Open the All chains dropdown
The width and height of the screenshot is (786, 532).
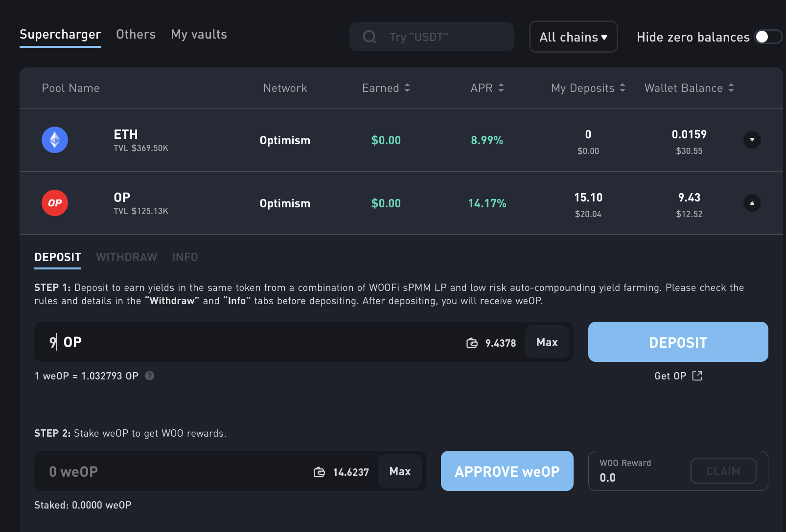573,37
